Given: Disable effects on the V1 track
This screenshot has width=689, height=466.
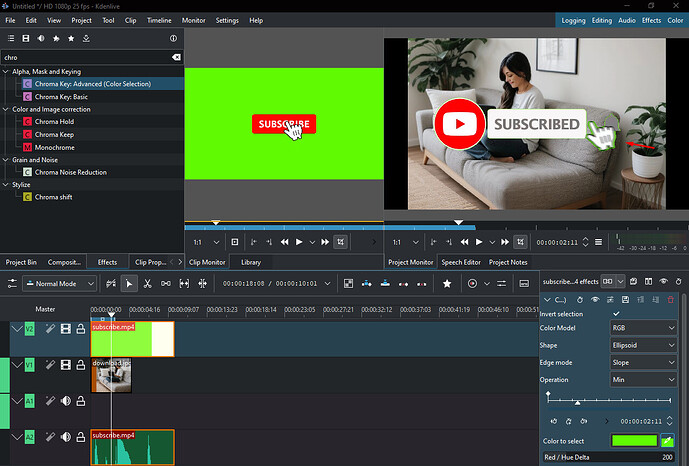Looking at the screenshot, I should pos(50,365).
